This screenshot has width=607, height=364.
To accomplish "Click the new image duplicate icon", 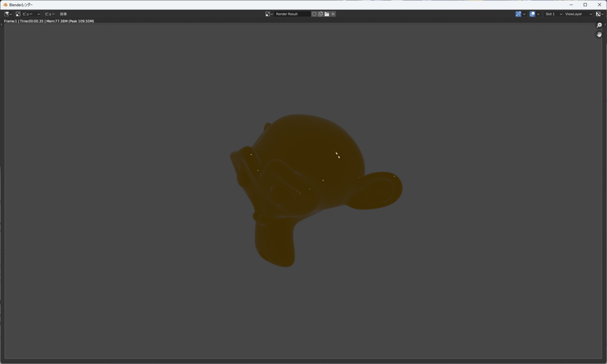I will [320, 14].
